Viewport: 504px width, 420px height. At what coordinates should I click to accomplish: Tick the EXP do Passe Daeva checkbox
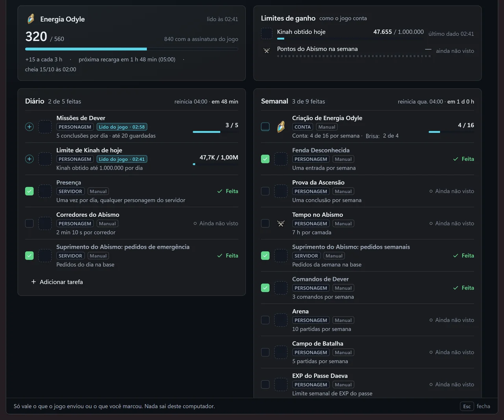265,385
